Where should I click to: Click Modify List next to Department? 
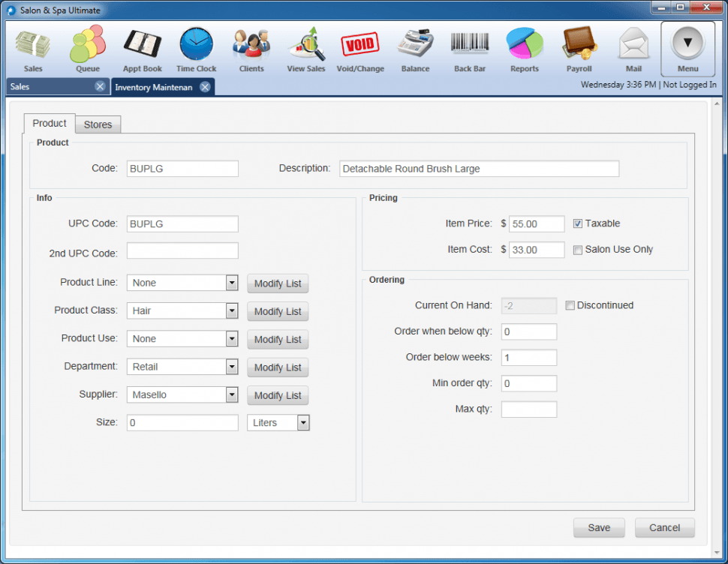(278, 367)
